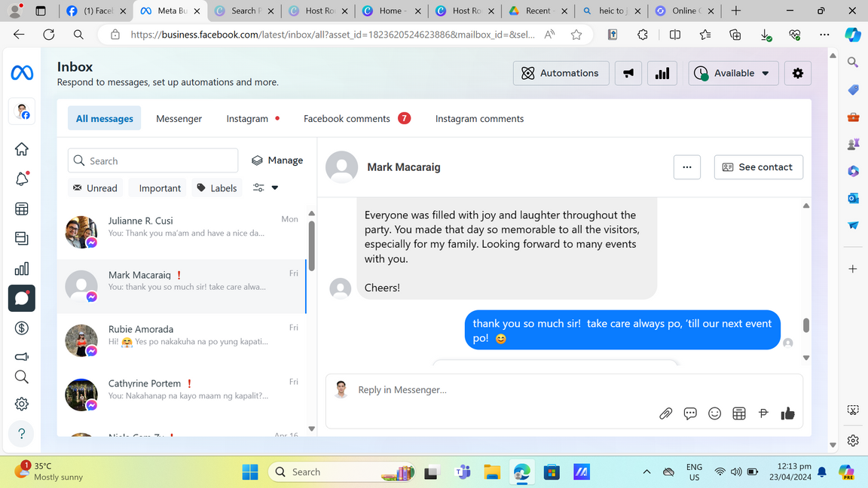Open the inbox settings gear icon
Image resolution: width=868 pixels, height=488 pixels.
[x=797, y=73]
